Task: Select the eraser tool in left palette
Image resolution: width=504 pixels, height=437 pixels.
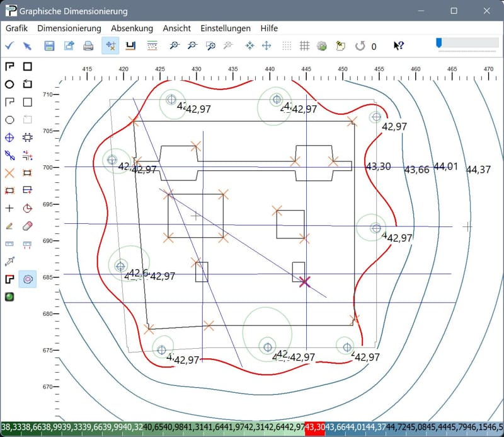Action: tap(27, 226)
